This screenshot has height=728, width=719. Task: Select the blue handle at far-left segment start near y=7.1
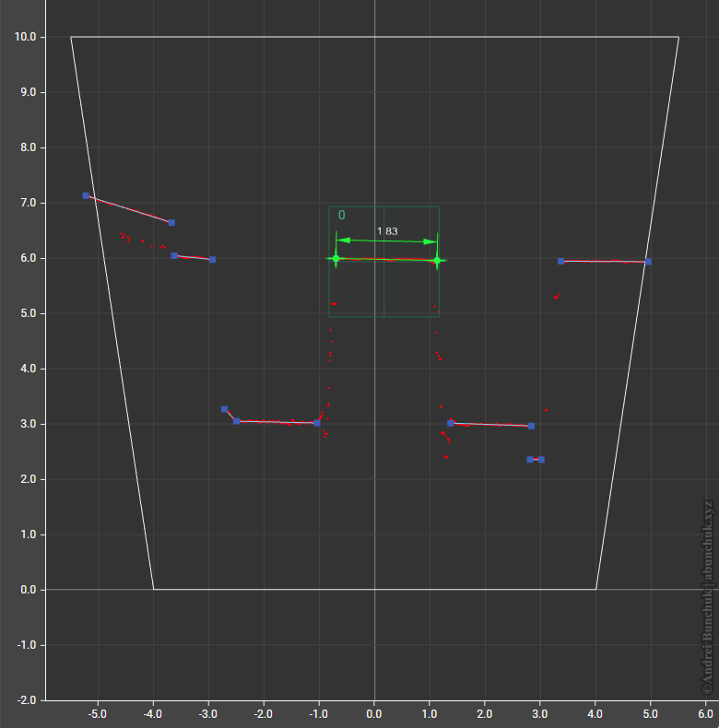(x=86, y=195)
